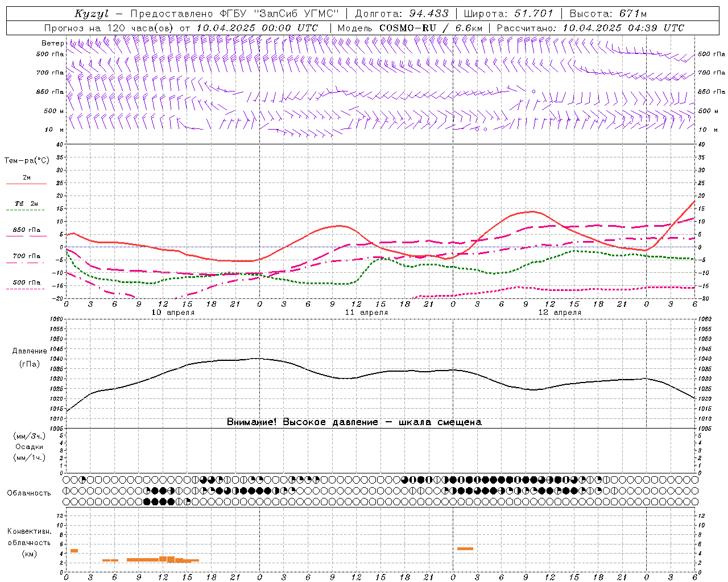Click the (км) unit label of the convective panel
Viewport: 728px width, 582px height.
point(30,554)
